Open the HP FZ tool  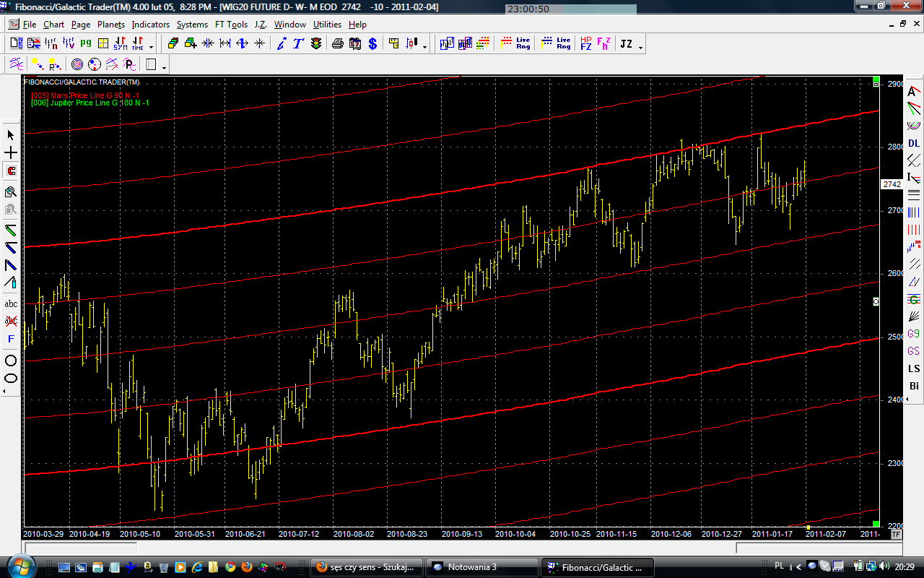(585, 44)
